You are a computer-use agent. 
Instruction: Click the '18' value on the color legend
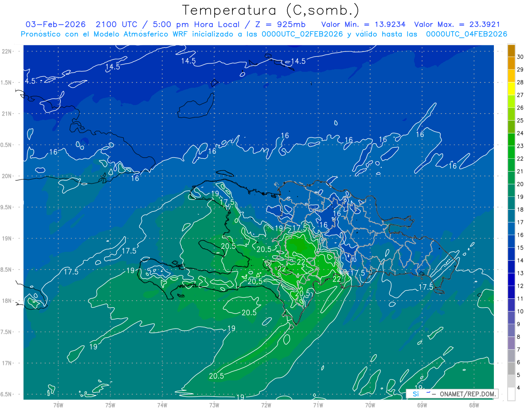pyautogui.click(x=520, y=210)
